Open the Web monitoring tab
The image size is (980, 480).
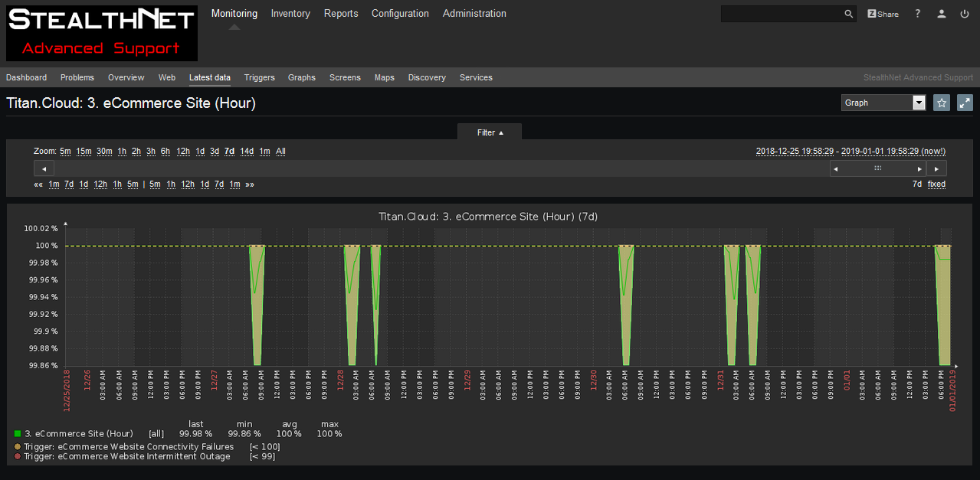pyautogui.click(x=167, y=77)
